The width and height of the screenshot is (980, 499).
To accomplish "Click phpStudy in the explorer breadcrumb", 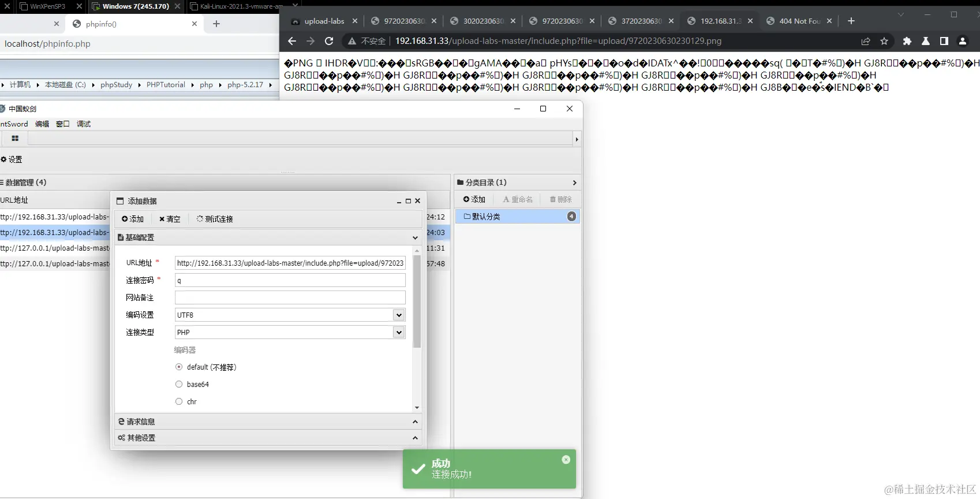I will [117, 84].
